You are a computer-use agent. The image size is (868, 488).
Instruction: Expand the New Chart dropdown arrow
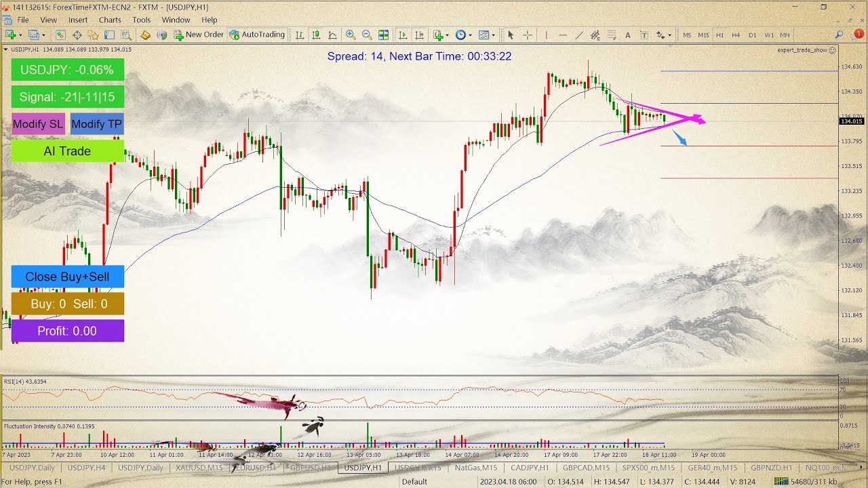tap(20, 35)
